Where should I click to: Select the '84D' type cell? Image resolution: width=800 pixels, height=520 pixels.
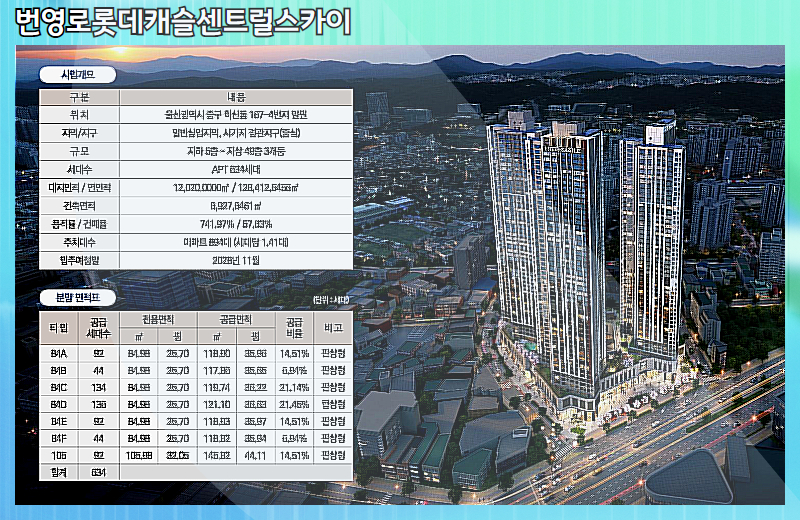click(59, 404)
